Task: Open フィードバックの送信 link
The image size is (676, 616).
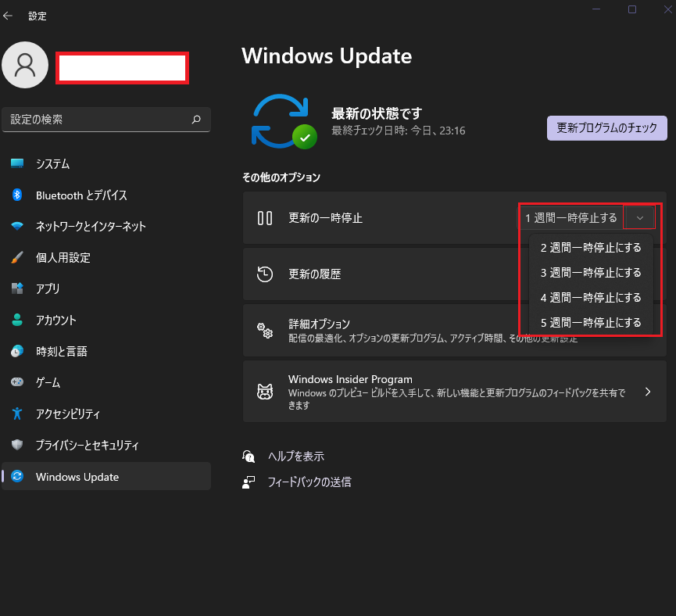Action: coord(309,482)
